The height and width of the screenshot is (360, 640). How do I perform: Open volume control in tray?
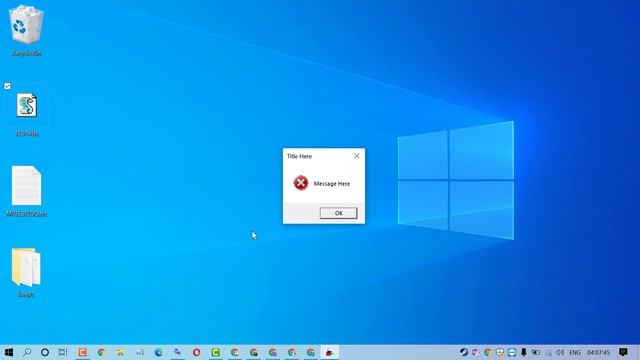coord(560,352)
